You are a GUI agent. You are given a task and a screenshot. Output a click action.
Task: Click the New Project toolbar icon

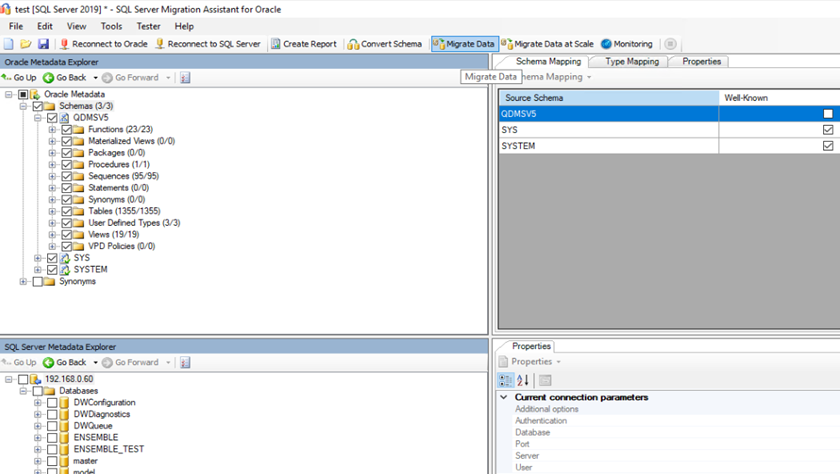(9, 44)
